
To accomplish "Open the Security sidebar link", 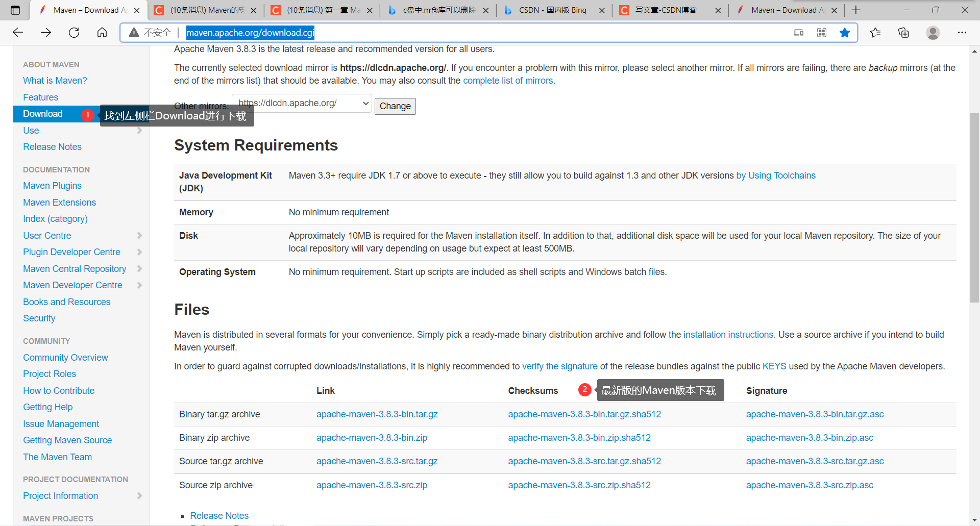I will [39, 318].
